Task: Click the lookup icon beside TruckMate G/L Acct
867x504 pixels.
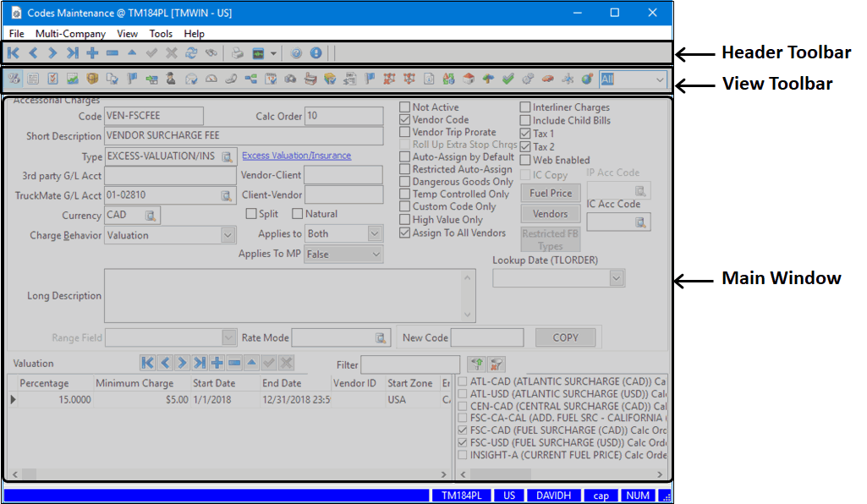Action: pyautogui.click(x=227, y=196)
